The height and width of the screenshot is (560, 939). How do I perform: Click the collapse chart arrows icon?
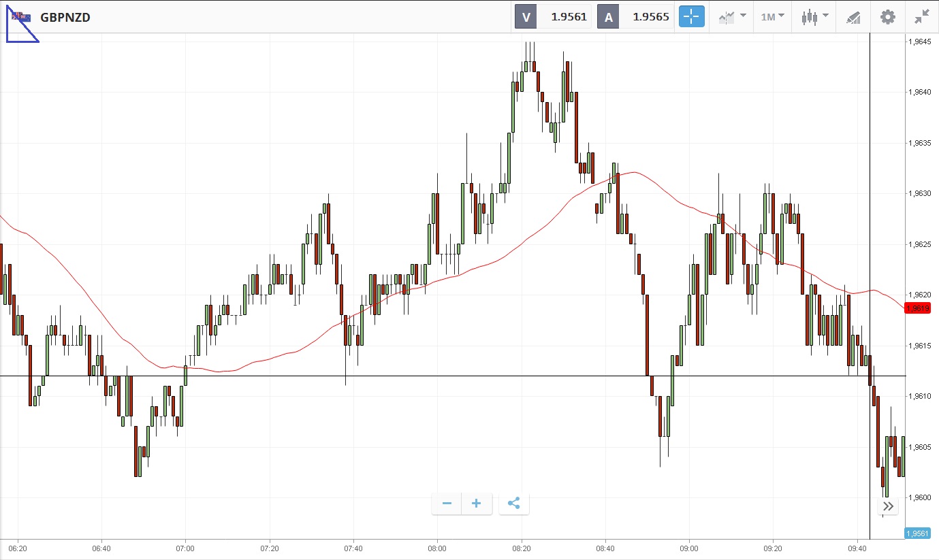tap(922, 17)
